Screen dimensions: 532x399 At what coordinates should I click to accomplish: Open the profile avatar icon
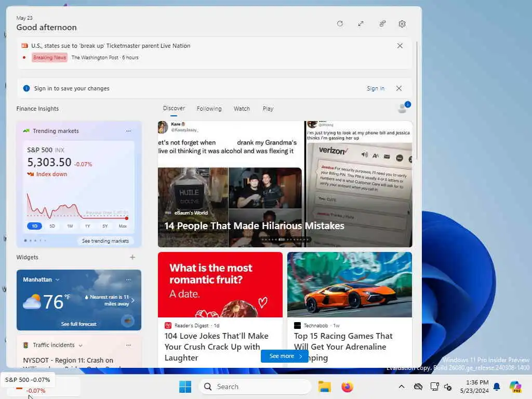click(x=403, y=107)
